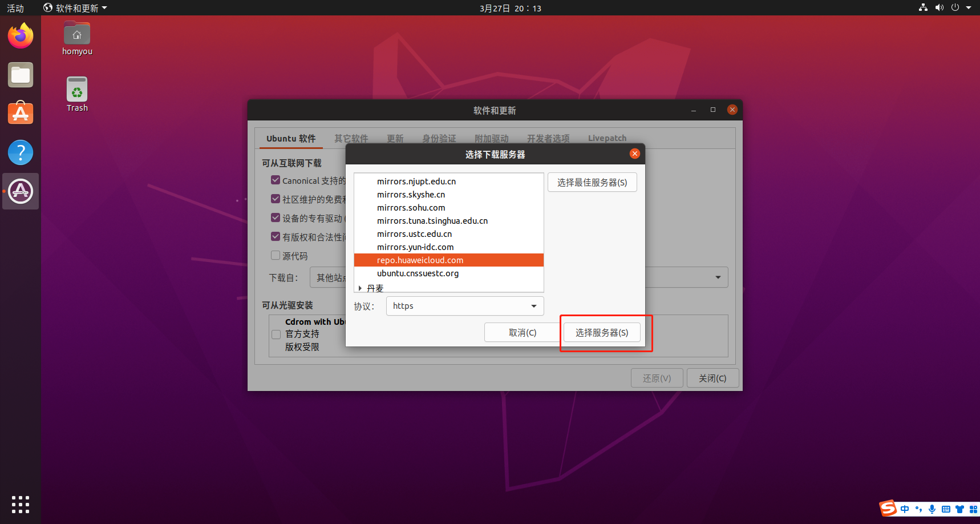Toggle the Sogou punctuation mode icon
The image size is (980, 524).
(918, 509)
